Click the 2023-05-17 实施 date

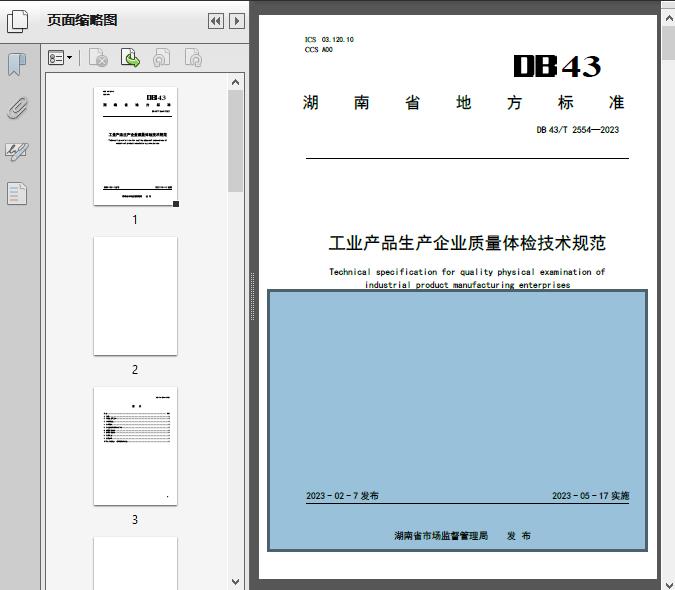(591, 496)
